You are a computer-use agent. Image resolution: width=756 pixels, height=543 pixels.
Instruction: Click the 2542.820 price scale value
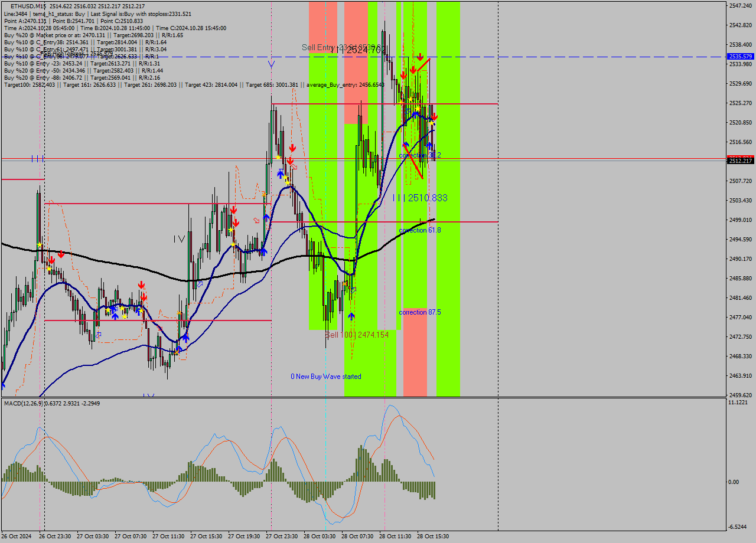pos(741,25)
